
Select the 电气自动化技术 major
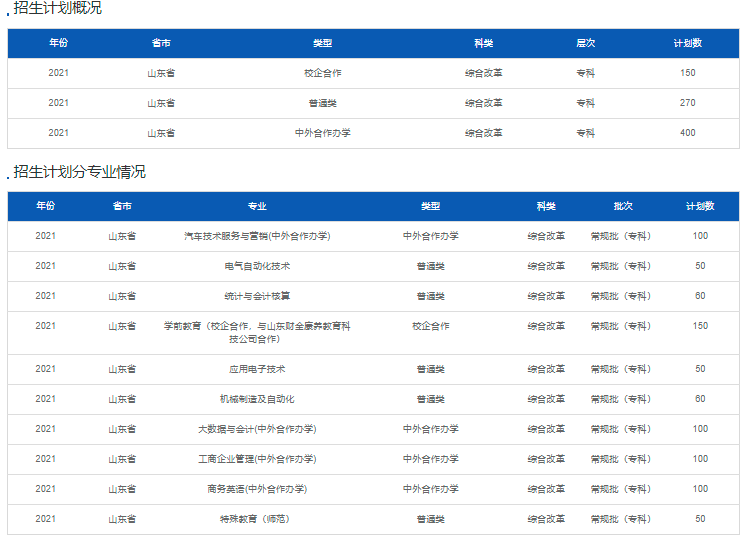257,266
